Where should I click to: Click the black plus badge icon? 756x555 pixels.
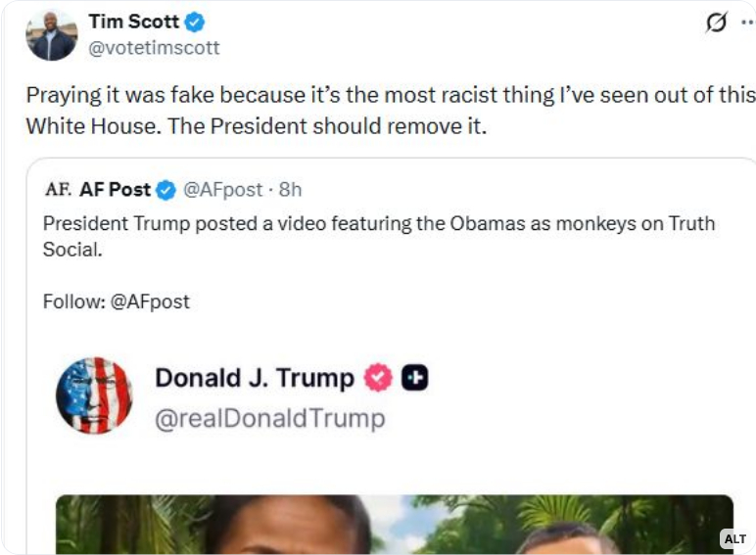click(x=415, y=378)
